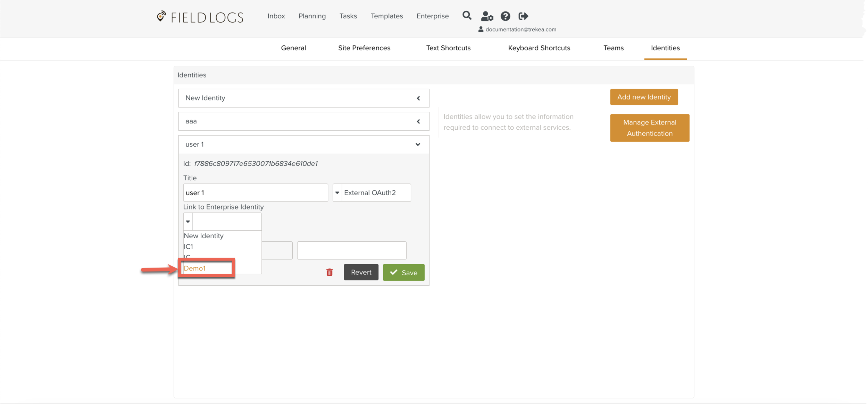Click the search magnifier icon

[467, 16]
